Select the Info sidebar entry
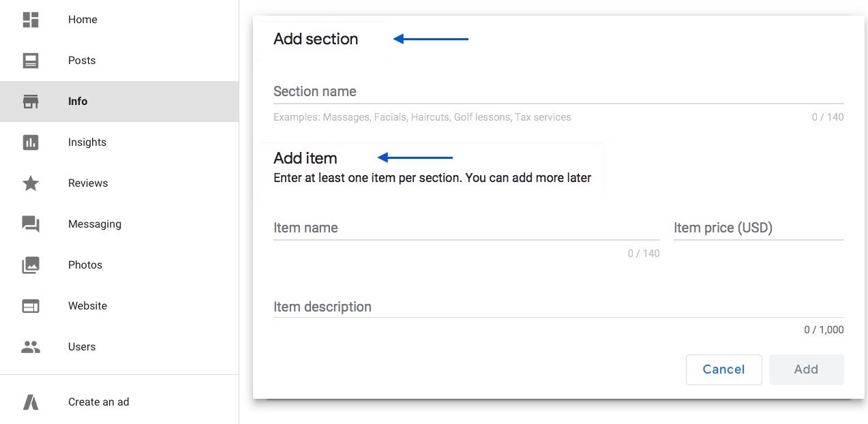This screenshot has height=424, width=868. [x=119, y=102]
